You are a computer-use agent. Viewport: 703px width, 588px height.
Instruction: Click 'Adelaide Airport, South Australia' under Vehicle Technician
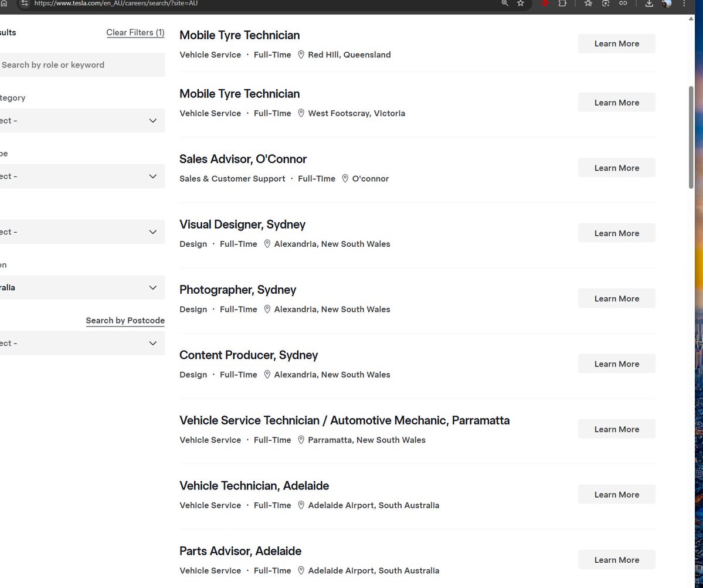pyautogui.click(x=373, y=505)
